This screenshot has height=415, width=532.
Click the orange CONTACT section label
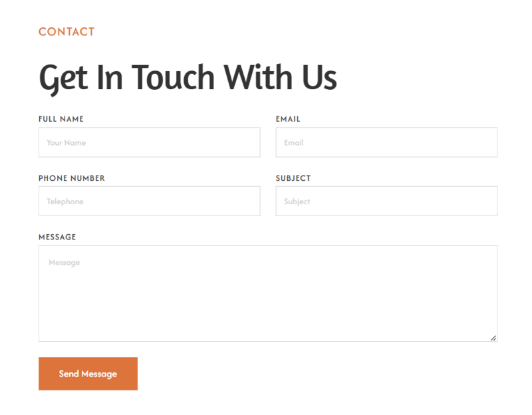point(66,31)
